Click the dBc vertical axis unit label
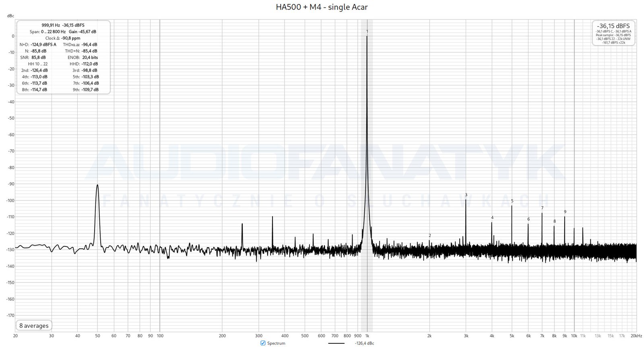This screenshot has height=347, width=644. tap(10, 16)
